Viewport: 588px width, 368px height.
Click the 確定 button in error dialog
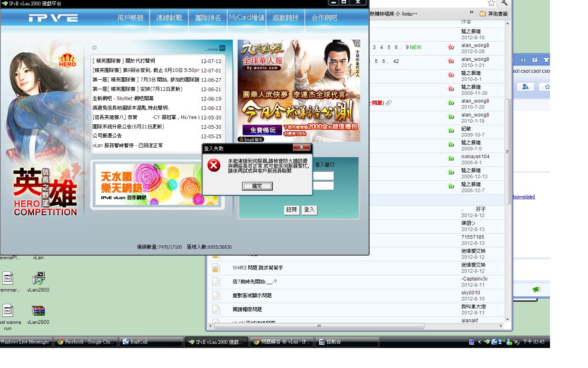pos(257,186)
